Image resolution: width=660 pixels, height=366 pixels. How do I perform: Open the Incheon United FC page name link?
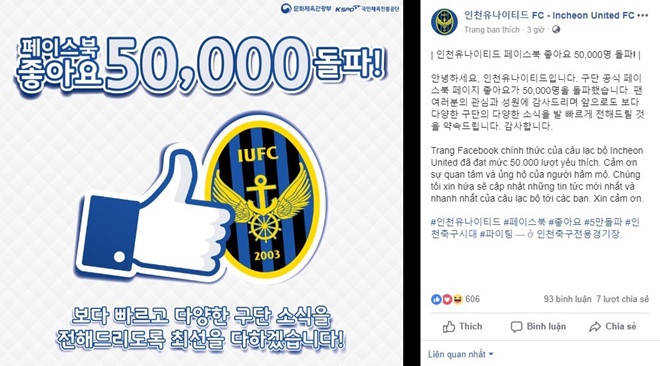549,16
